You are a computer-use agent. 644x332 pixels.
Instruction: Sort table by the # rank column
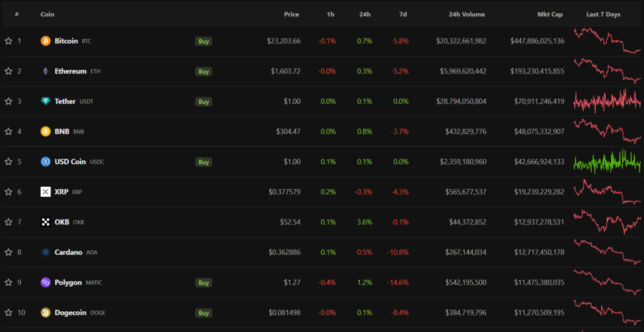17,14
